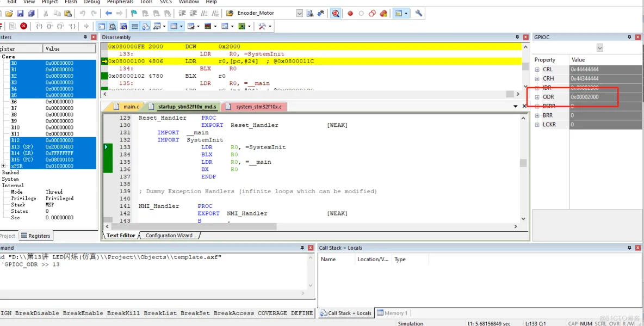Click the Open file icon

pyautogui.click(x=9, y=13)
